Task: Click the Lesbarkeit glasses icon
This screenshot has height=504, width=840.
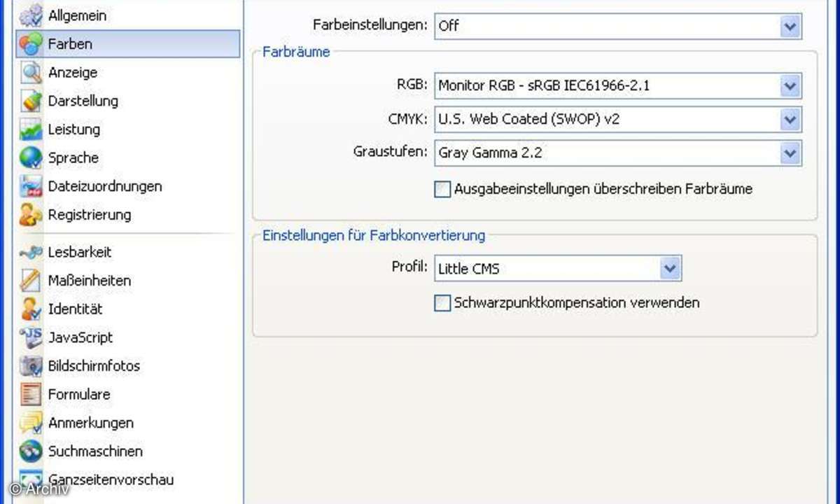Action: pos(31,253)
